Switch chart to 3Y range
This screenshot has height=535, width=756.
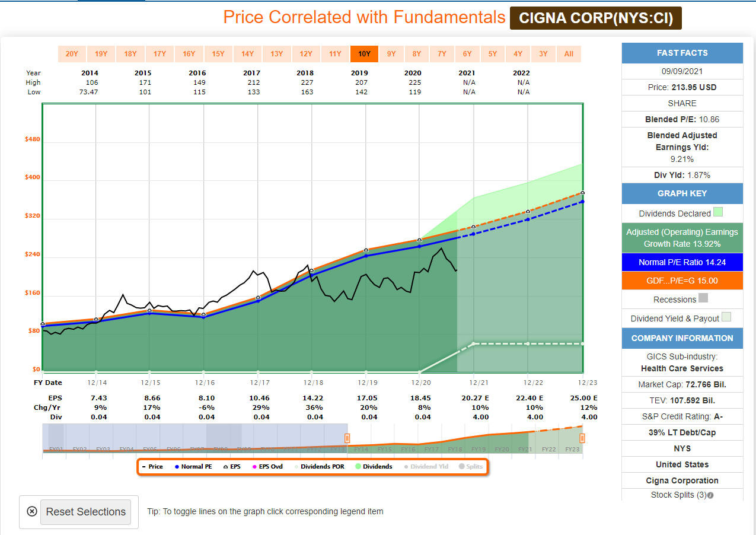coord(543,54)
